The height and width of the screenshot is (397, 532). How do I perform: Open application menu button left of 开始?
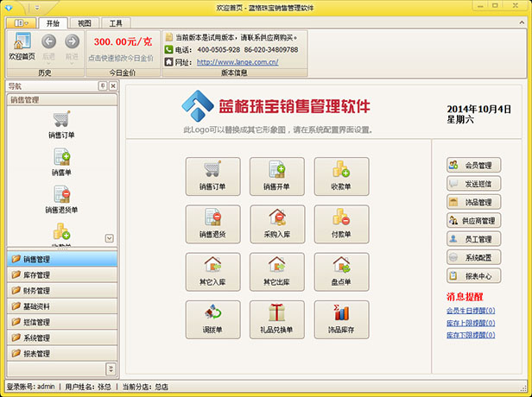21,23
